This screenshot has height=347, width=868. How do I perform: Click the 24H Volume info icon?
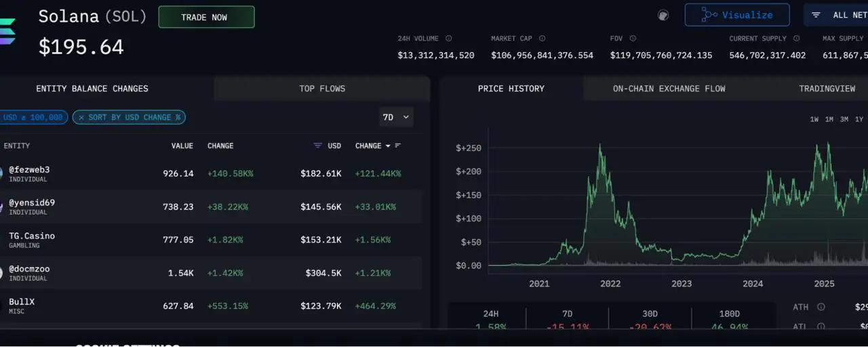point(449,39)
